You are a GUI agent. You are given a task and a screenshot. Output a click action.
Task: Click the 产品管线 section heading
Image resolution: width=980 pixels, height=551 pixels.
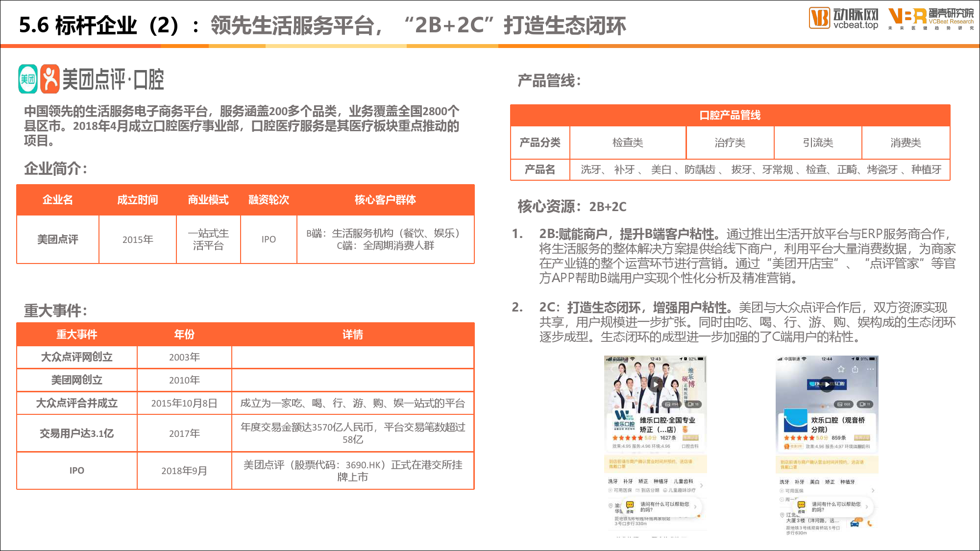(549, 81)
